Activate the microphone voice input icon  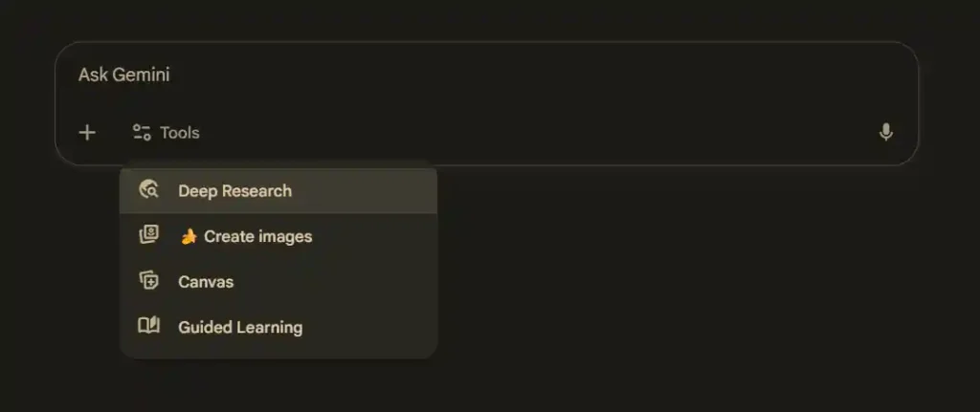[x=886, y=133]
